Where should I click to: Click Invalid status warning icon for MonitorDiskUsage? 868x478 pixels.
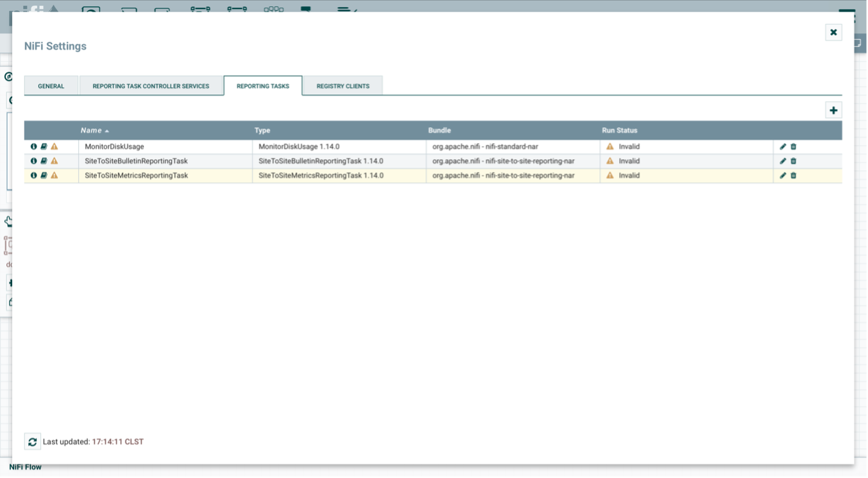(610, 146)
